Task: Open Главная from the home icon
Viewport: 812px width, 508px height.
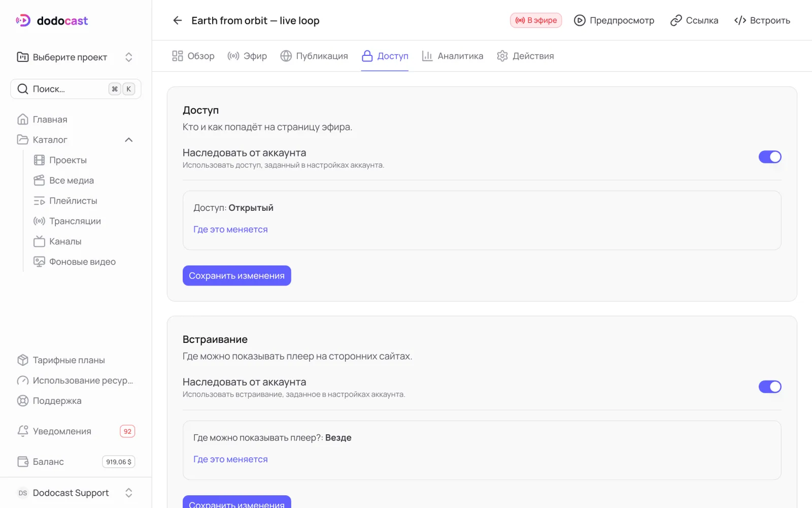Action: click(x=23, y=119)
